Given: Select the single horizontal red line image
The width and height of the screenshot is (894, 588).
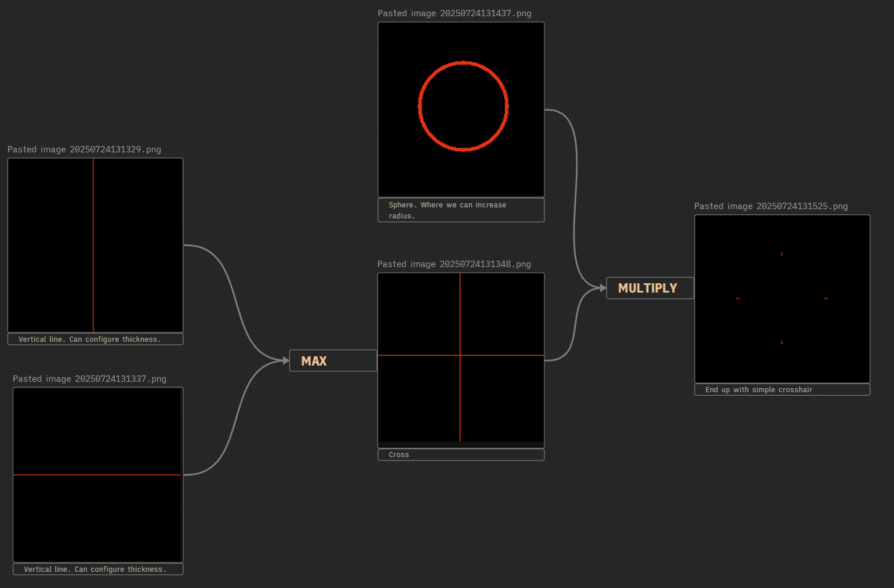Looking at the screenshot, I should pos(97,474).
